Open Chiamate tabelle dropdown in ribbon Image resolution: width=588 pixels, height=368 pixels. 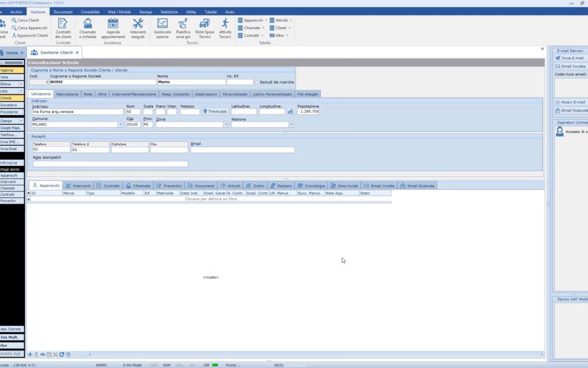pos(251,28)
